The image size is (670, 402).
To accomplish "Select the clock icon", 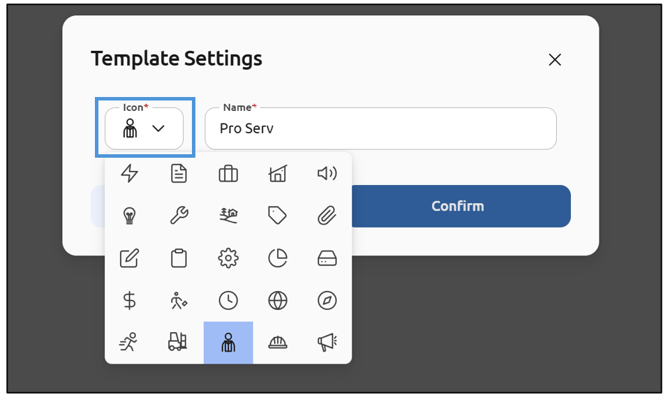I will point(228,301).
